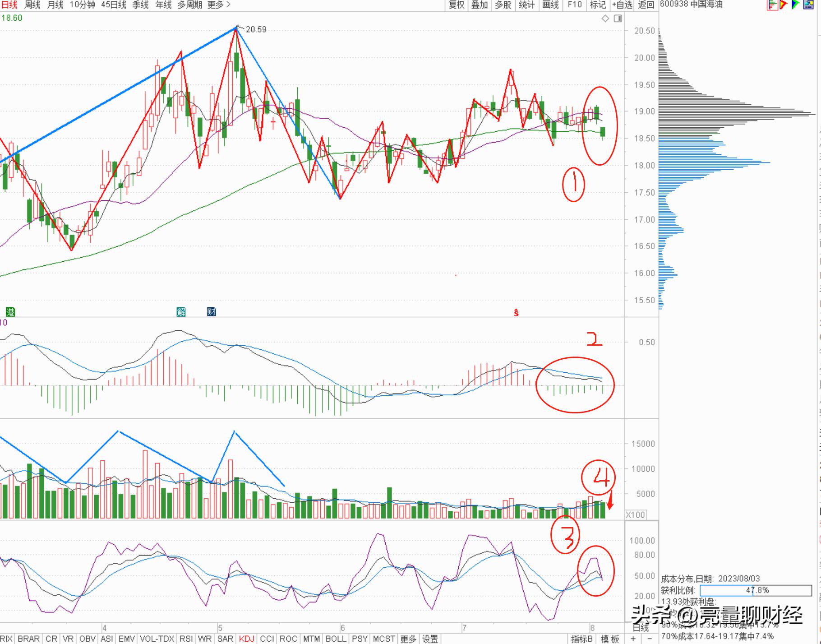
Task: Click the 复权 toolbar button
Action: coord(457,5)
